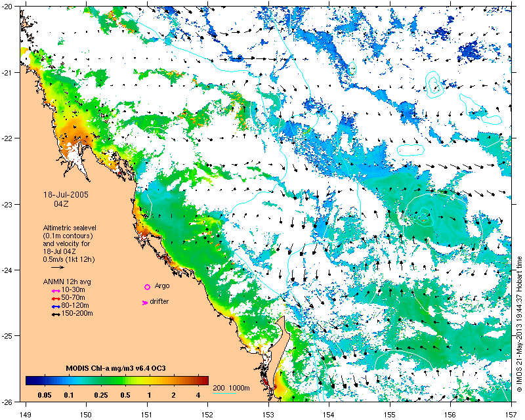Click the blue 80-120m arrow symbol
Viewport: 525px width, 420px height.
56,306
